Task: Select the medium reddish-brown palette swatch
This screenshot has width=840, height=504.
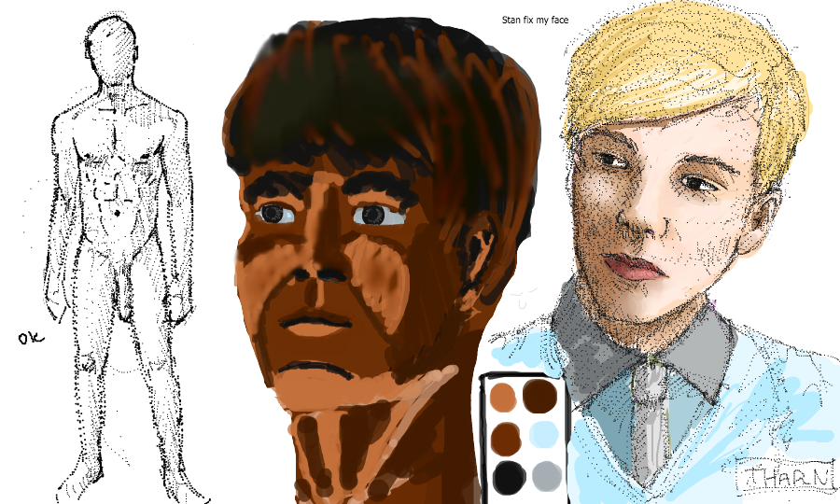Action: tap(504, 437)
